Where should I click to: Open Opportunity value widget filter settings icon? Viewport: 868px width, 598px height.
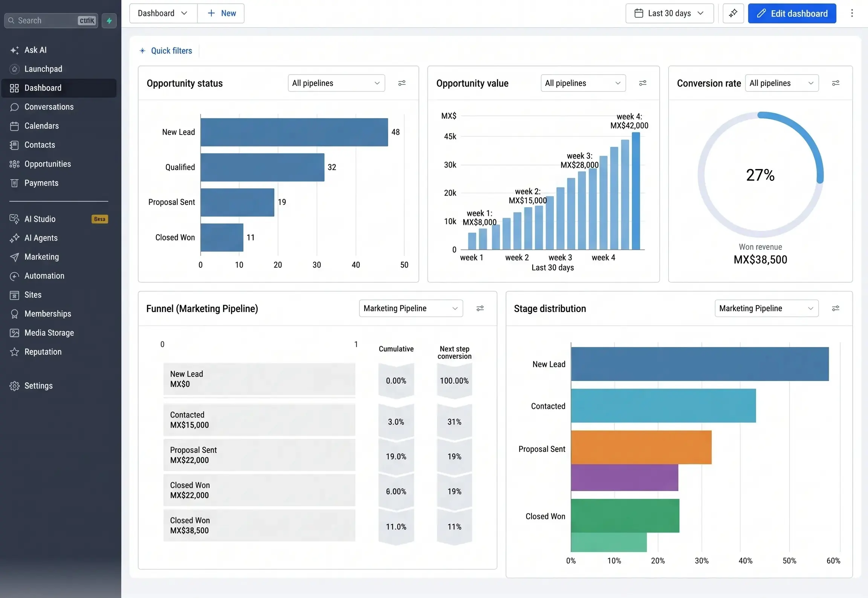643,83
